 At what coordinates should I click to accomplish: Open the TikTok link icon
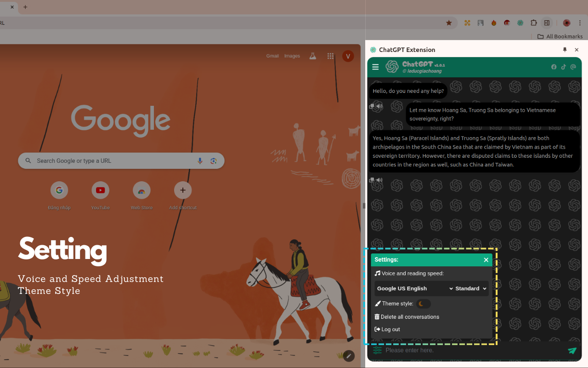coord(563,67)
